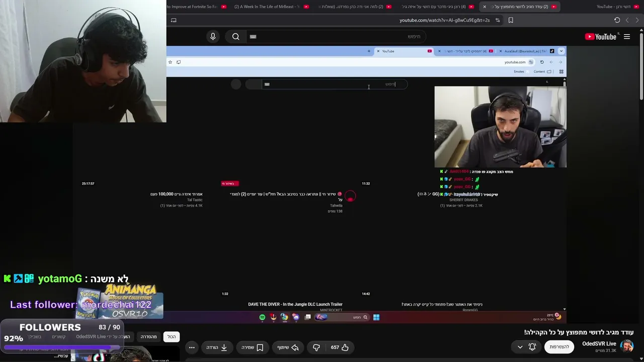Image resolution: width=644 pixels, height=362 pixels.
Task: Click the streamer webcam video overlay
Action: (x=83, y=61)
